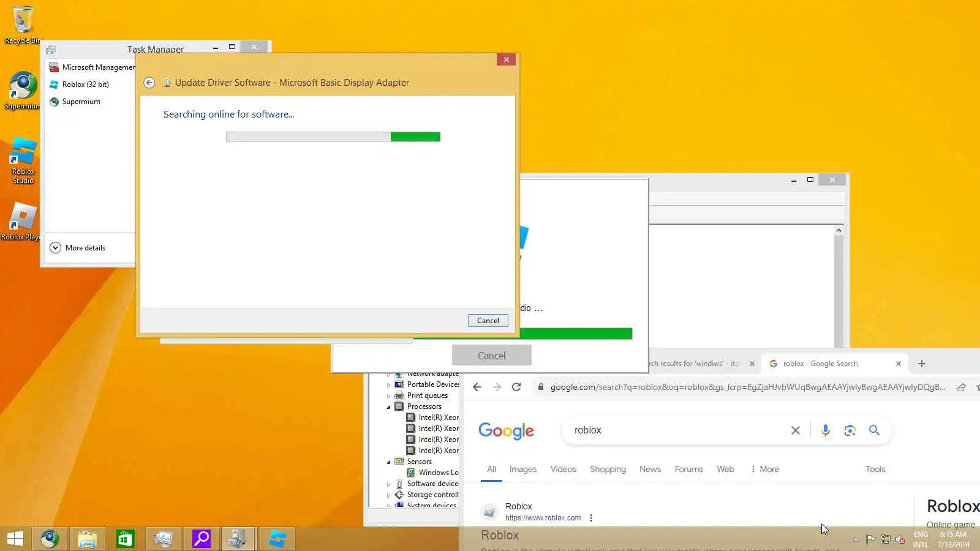Expand the Portable Devices node
Viewport: 980px width, 551px height.
(388, 385)
